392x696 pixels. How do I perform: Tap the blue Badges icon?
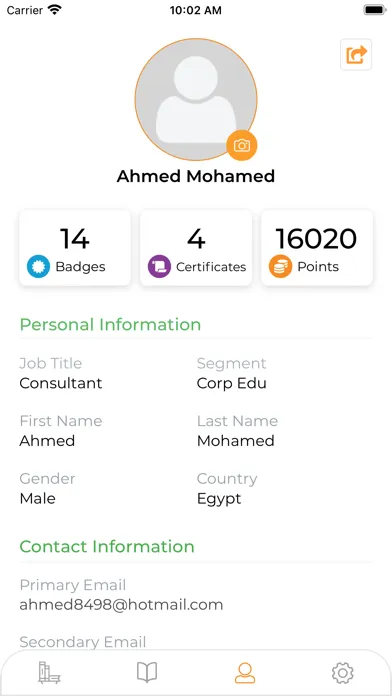[x=38, y=267]
